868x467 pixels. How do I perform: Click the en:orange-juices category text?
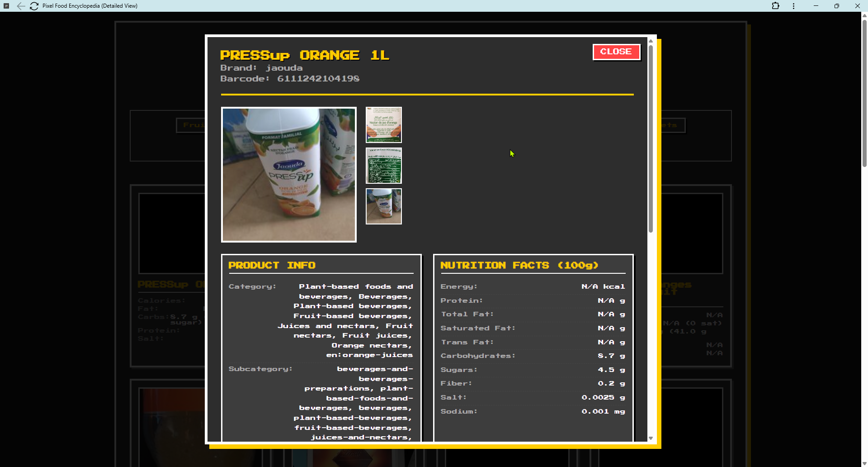[x=369, y=355]
